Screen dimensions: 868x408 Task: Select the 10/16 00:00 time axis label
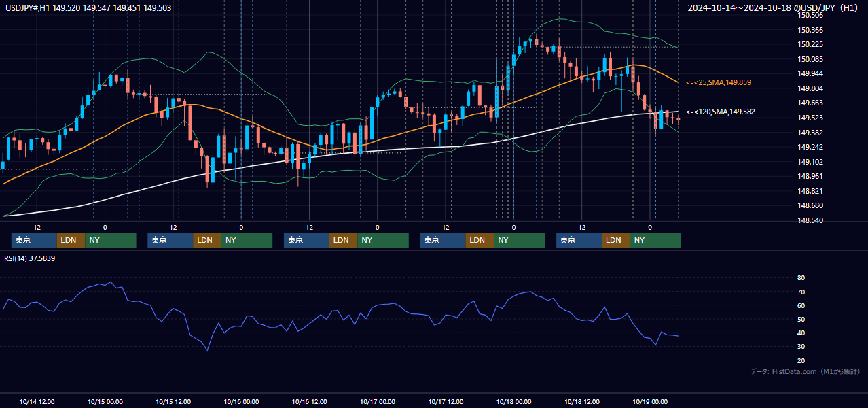click(x=241, y=401)
